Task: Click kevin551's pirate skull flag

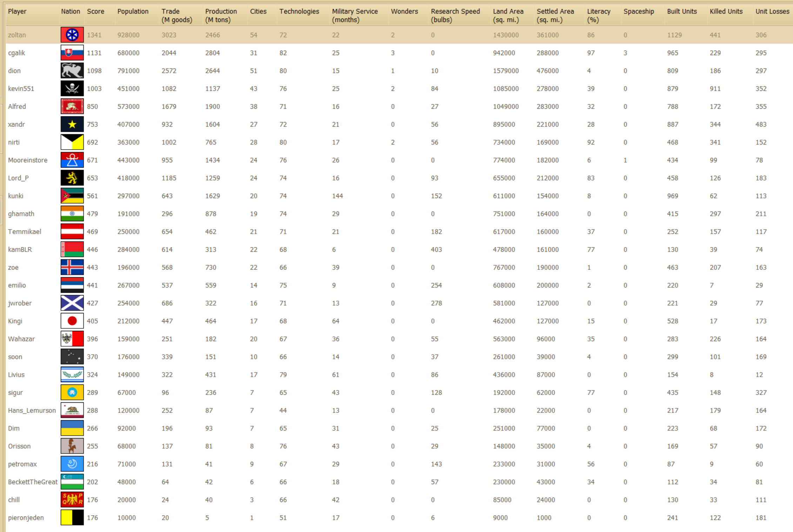Action: click(x=72, y=88)
